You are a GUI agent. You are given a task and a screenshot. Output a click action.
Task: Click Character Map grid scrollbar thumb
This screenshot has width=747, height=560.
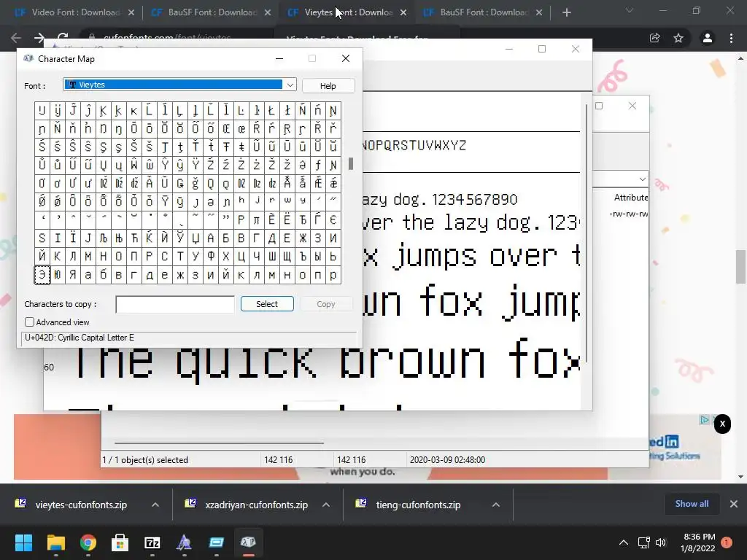351,164
